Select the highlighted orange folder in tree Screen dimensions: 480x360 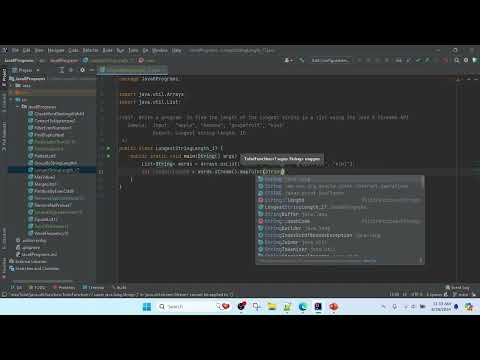coord(52,92)
